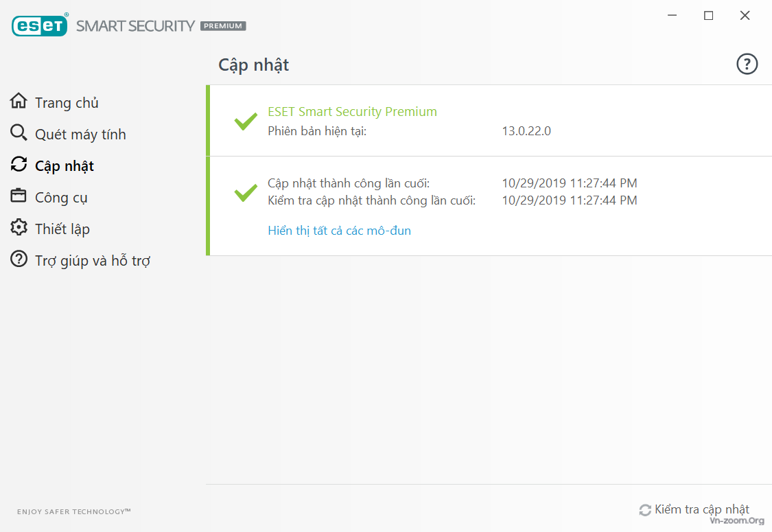
Task: Click the Thiết lập gear icon
Action: click(19, 228)
